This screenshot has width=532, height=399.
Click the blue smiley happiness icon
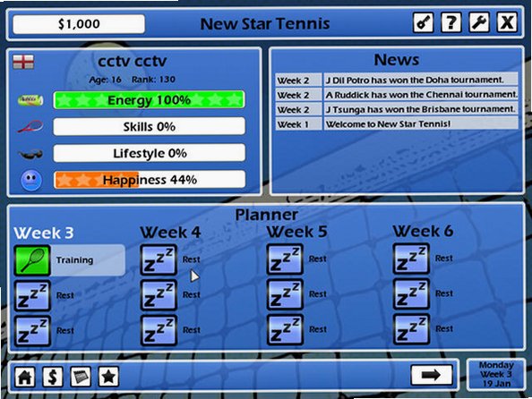click(31, 181)
